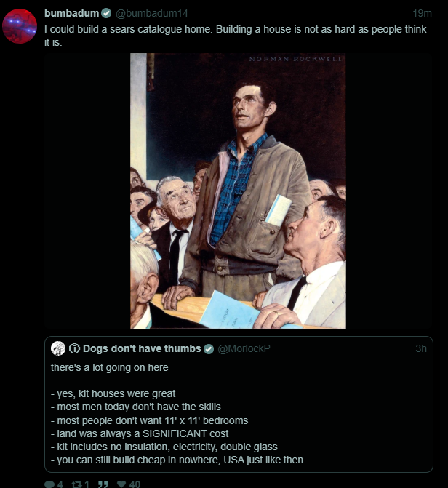Viewport: 448px width, 488px height.
Task: Open the quoted author's small avatar
Action: [x=58, y=348]
